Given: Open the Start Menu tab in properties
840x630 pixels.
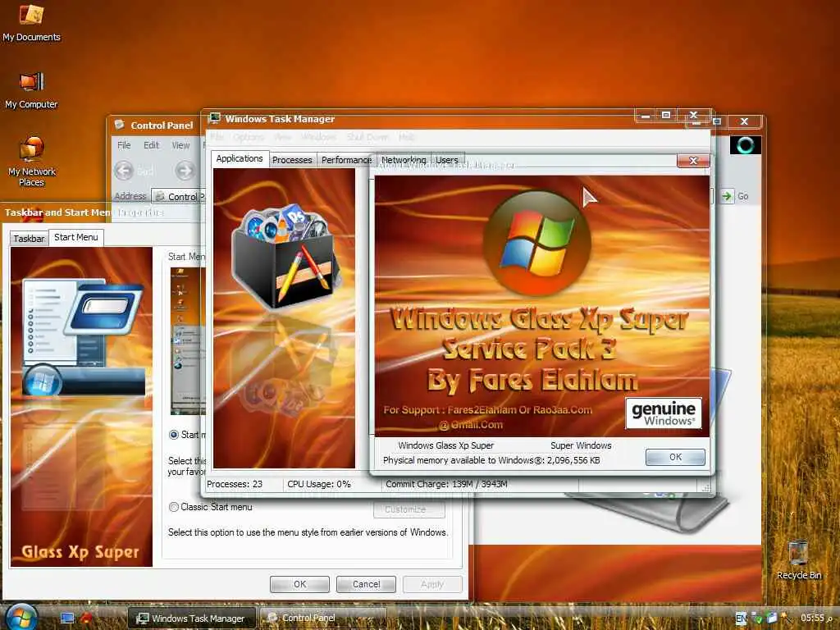Looking at the screenshot, I should click(76, 237).
